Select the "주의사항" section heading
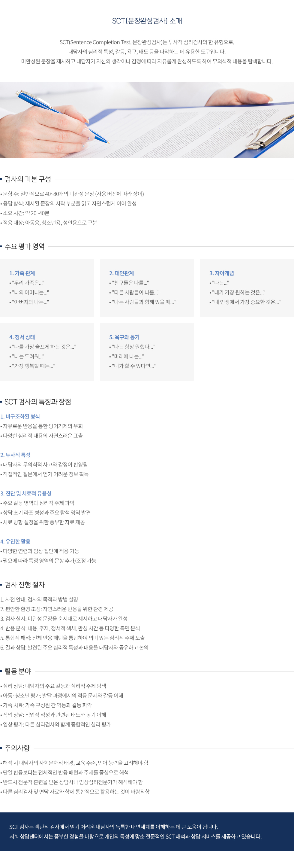This screenshot has width=294, height=868. click(x=17, y=748)
